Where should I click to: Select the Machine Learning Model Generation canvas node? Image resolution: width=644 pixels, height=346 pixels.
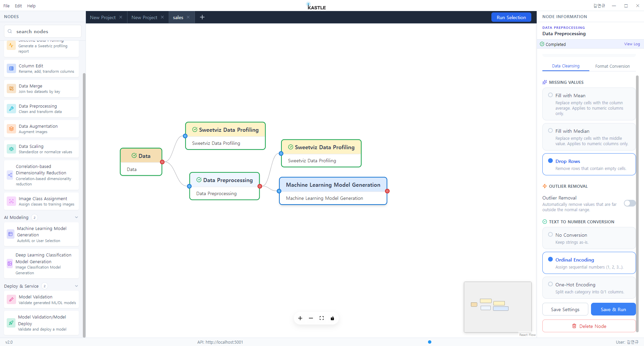[333, 191]
